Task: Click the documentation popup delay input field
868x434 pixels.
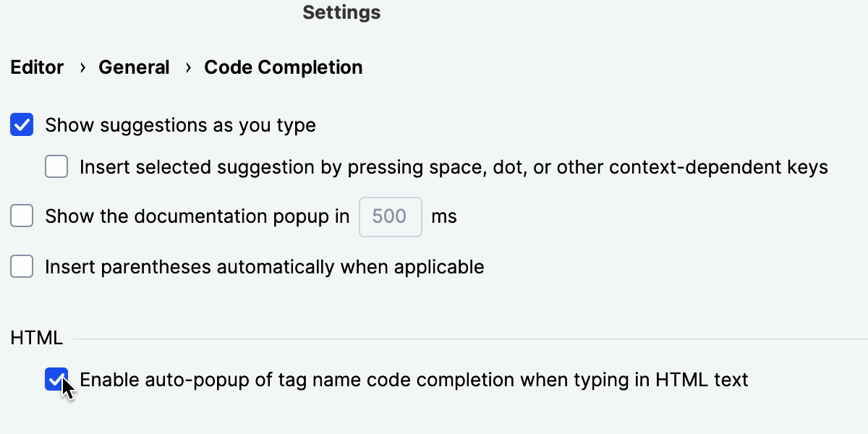Action: [390, 216]
